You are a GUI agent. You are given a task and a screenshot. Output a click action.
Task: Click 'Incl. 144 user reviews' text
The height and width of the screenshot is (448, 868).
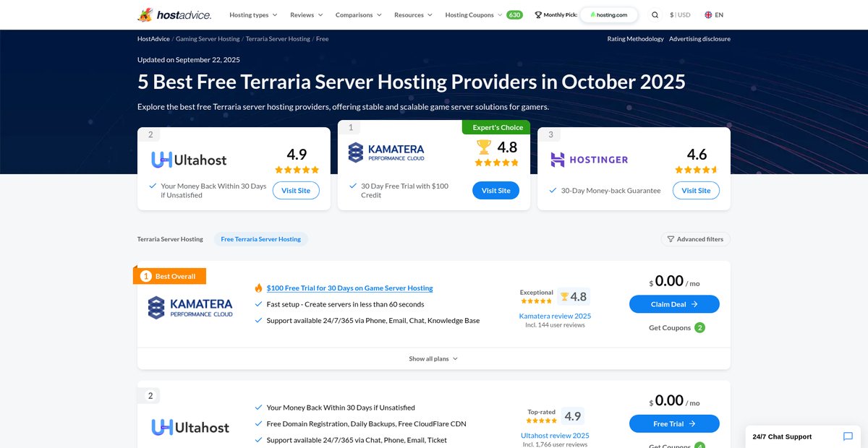click(x=555, y=325)
